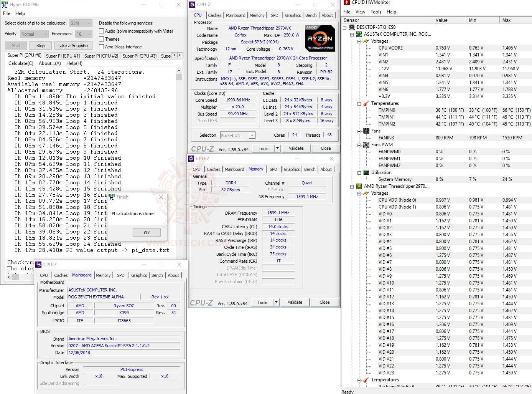Open the Tools menu in HWMonitor
The width and height of the screenshot is (532, 394).
click(x=376, y=12)
